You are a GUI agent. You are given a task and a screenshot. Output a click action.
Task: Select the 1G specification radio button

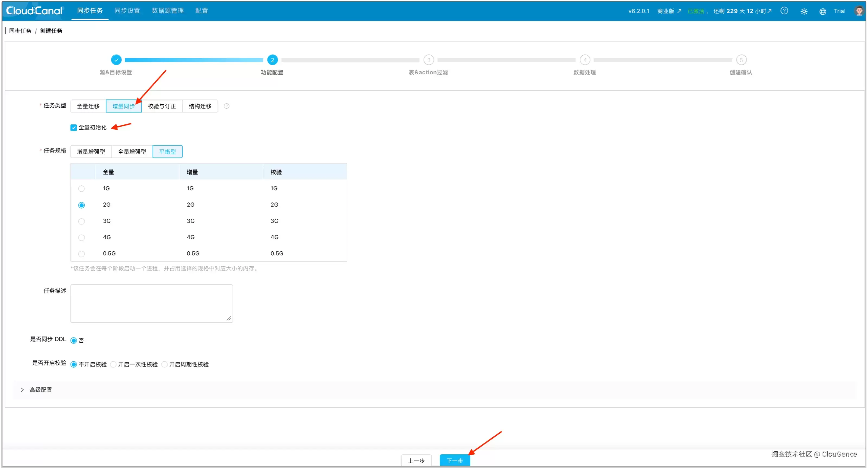(x=82, y=188)
